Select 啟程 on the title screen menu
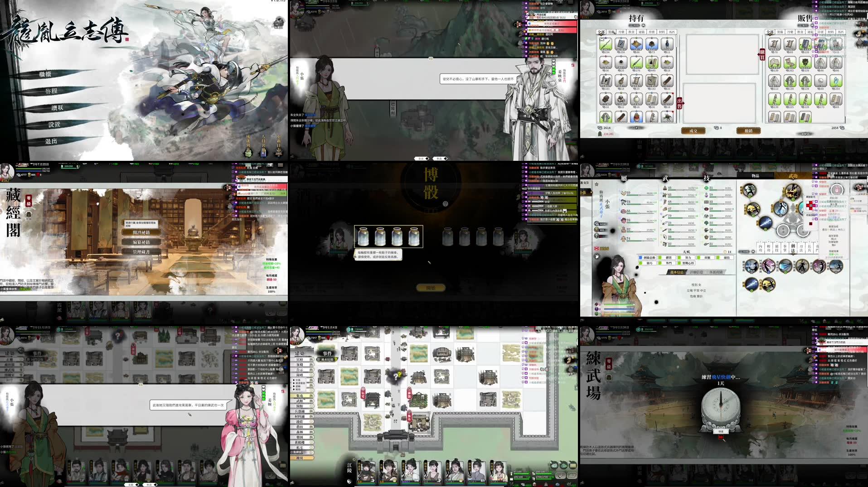This screenshot has height=487, width=868. 51,91
